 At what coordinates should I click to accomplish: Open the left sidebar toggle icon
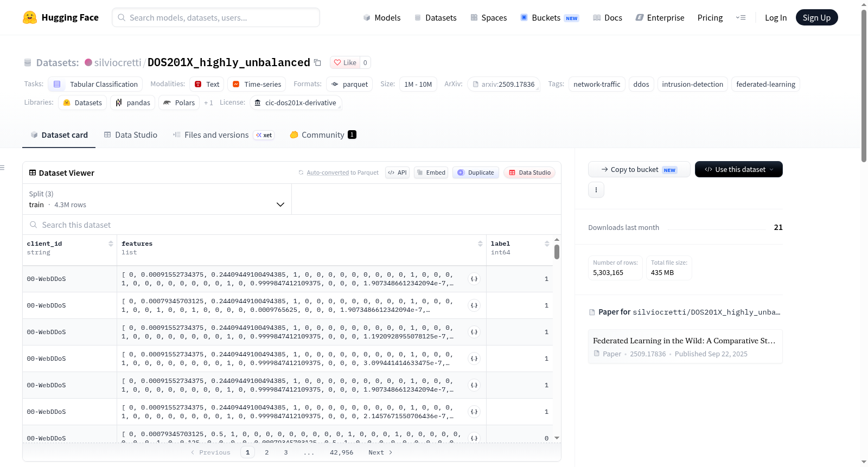coord(2,168)
